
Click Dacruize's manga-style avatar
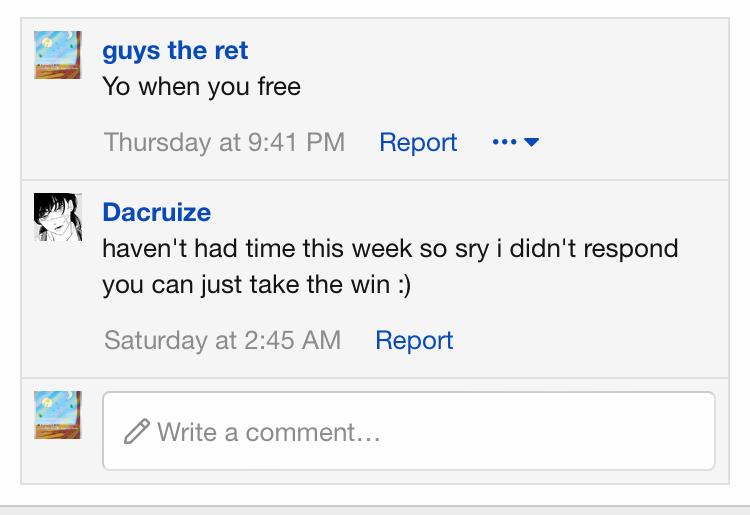[58, 217]
